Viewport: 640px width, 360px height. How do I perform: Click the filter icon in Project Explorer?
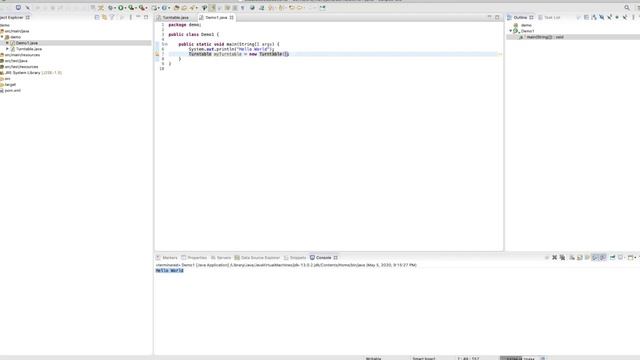pyautogui.click(x=112, y=17)
